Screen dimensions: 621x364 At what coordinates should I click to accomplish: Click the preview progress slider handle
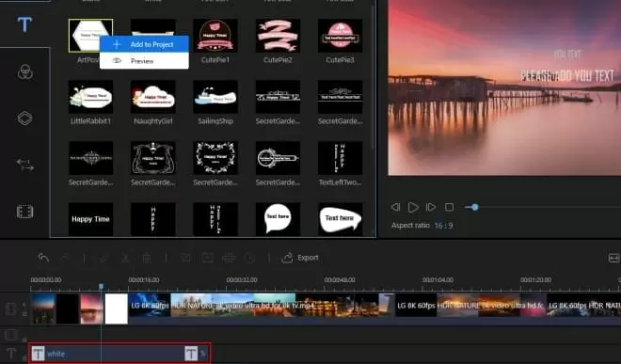click(474, 207)
